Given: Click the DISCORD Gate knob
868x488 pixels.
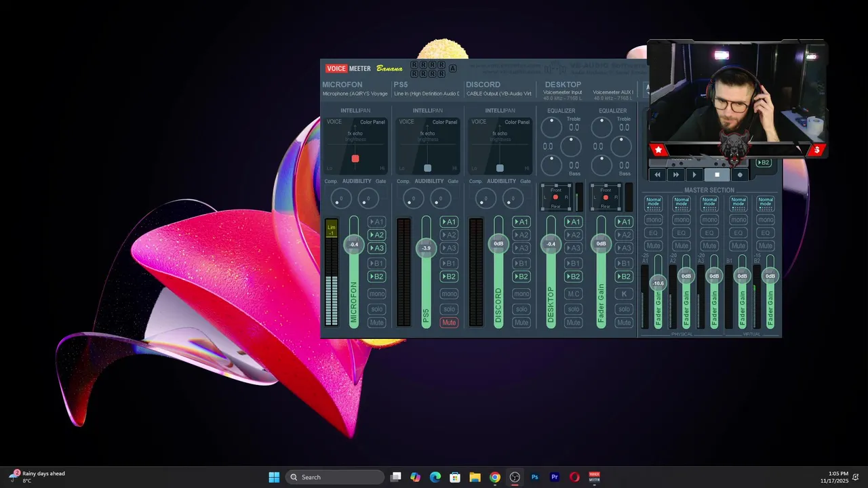Looking at the screenshot, I should click(x=513, y=199).
